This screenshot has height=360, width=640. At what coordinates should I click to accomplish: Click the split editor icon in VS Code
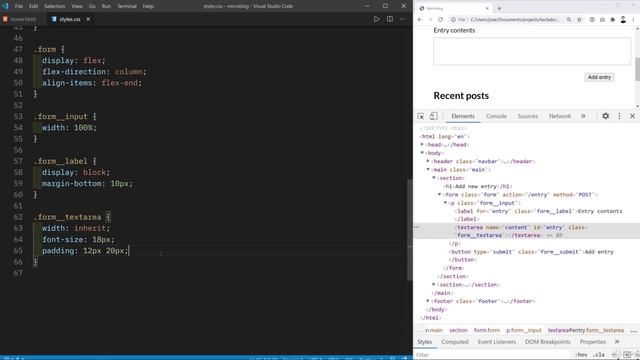coord(390,19)
